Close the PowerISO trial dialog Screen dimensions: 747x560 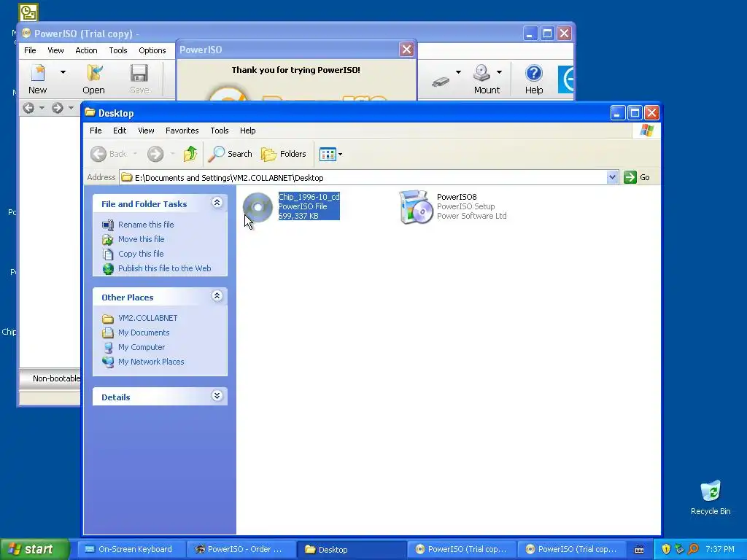coord(406,49)
